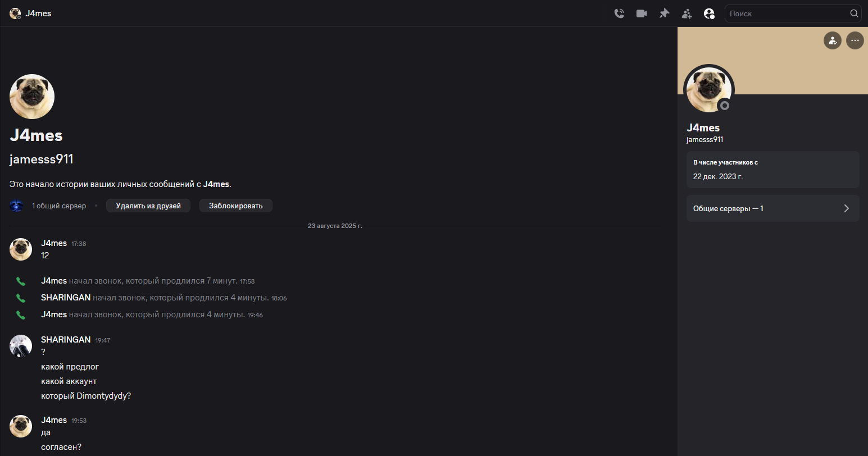Viewport: 868px width, 456px height.
Task: Open pinned messages via pin icon
Action: [664, 13]
